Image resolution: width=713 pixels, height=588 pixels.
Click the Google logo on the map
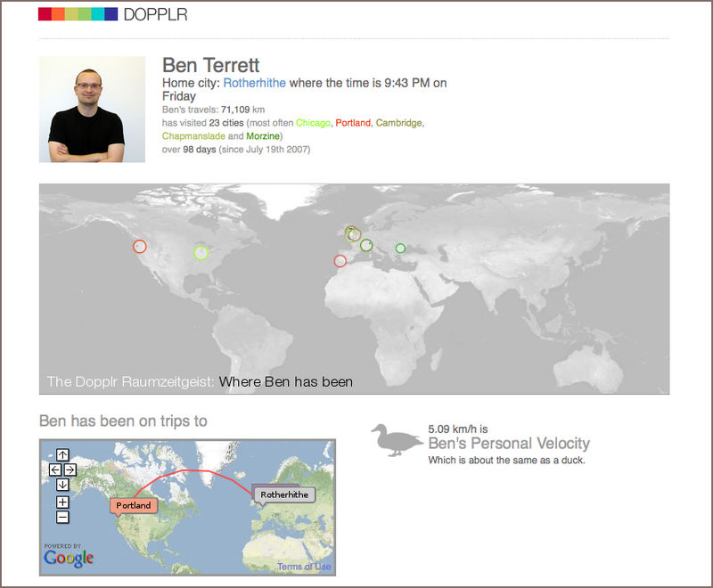tap(69, 559)
